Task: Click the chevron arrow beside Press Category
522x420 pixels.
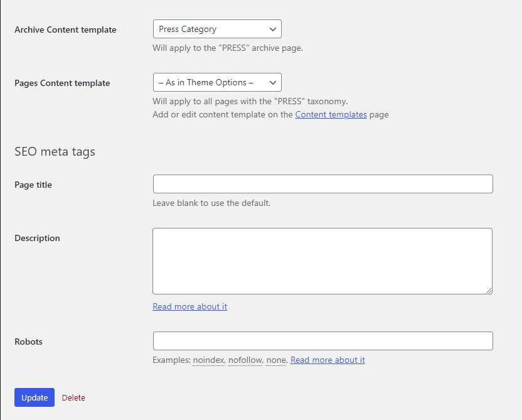Action: pos(273,29)
